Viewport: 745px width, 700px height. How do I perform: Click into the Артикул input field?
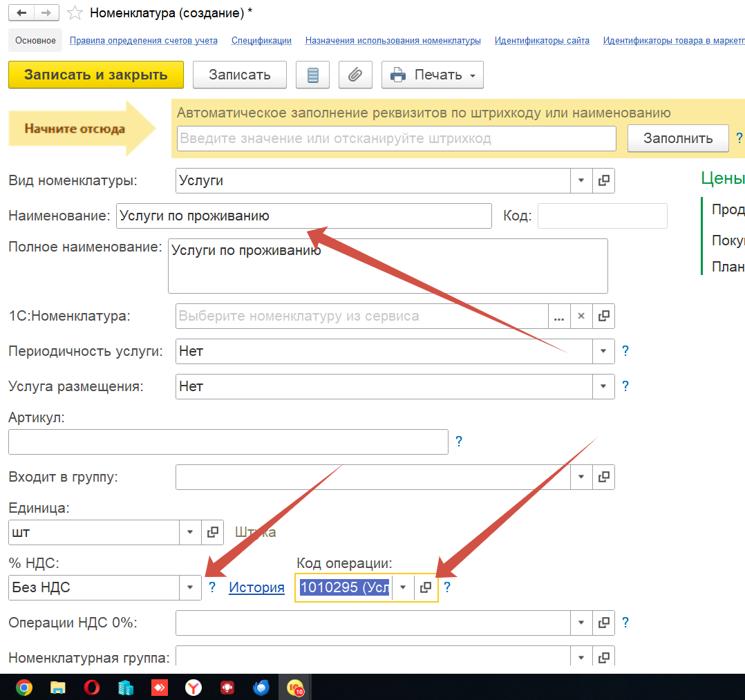tap(228, 442)
